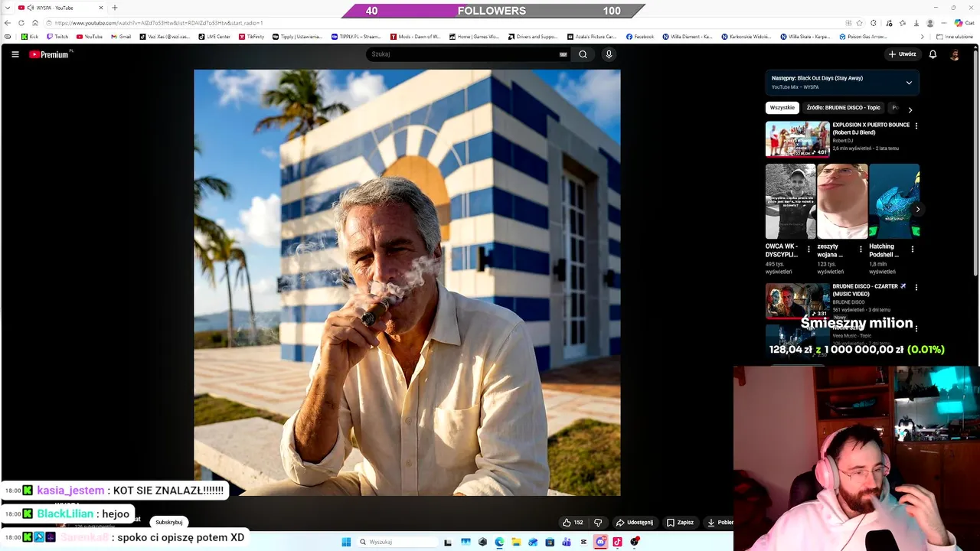Open Microsoft Edge from taskbar
980x551 pixels.
[x=499, y=542]
